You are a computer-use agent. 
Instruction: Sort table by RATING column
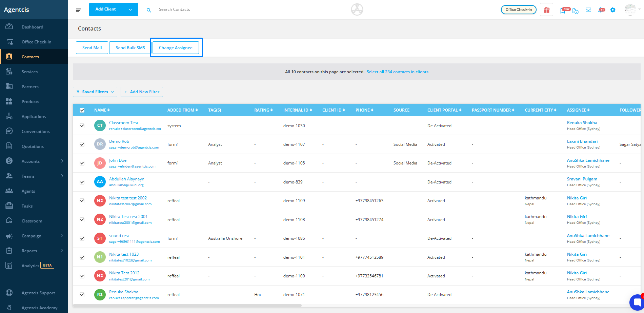pos(263,110)
